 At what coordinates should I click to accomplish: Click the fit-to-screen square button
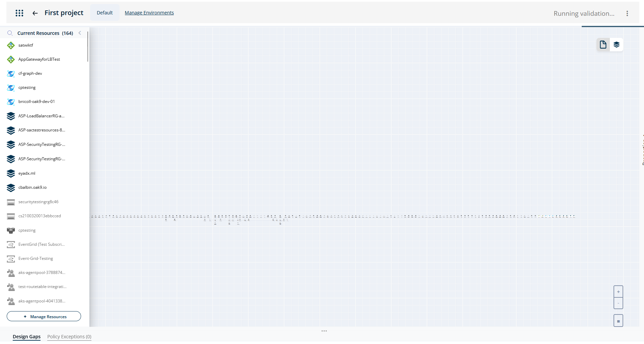[618, 321]
